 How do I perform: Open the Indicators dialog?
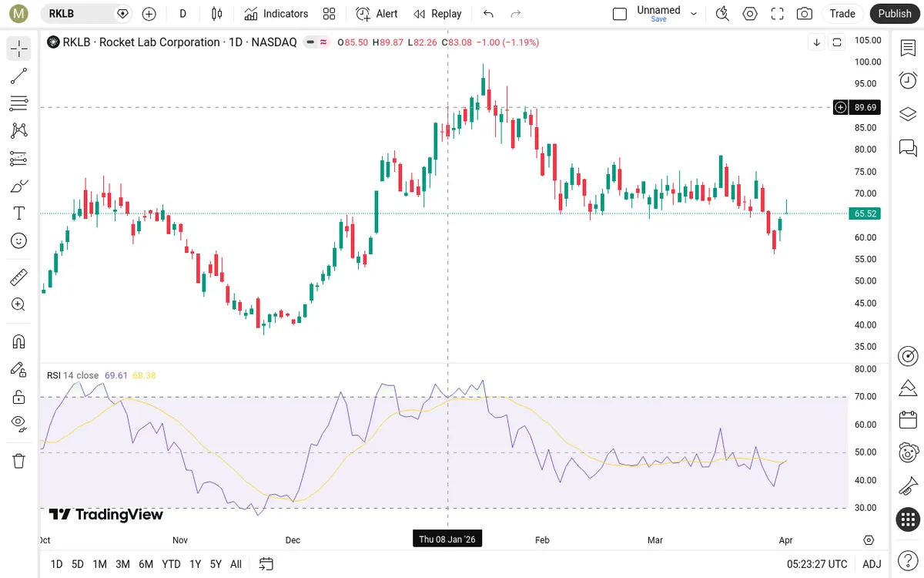[276, 14]
